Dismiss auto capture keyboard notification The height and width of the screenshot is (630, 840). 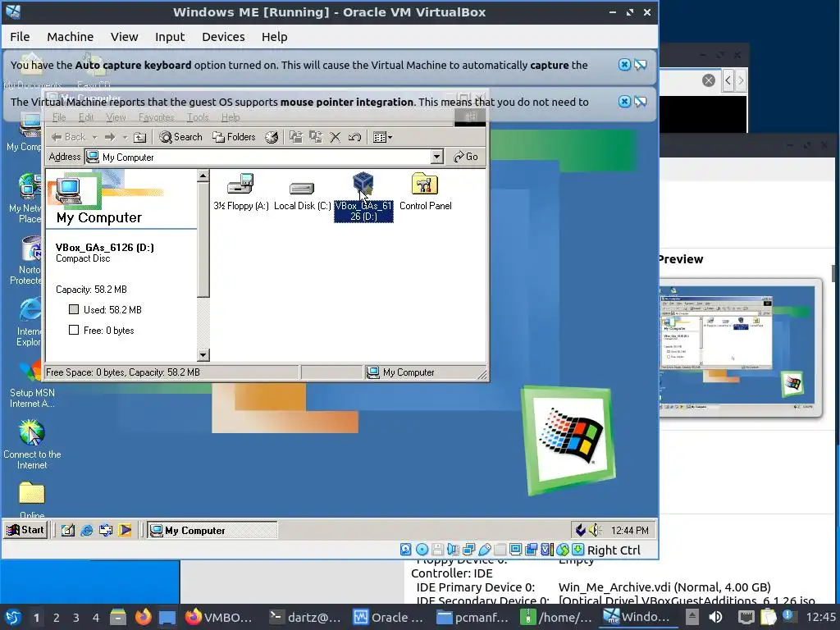[624, 65]
